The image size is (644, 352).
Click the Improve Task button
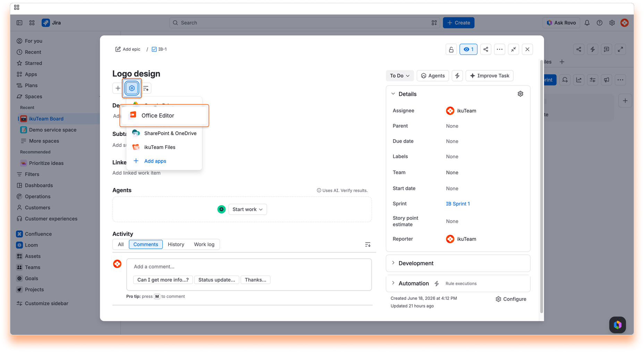coord(490,76)
